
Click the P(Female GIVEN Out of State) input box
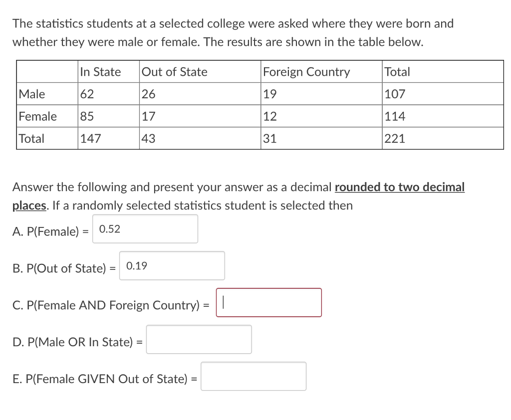click(x=253, y=376)
